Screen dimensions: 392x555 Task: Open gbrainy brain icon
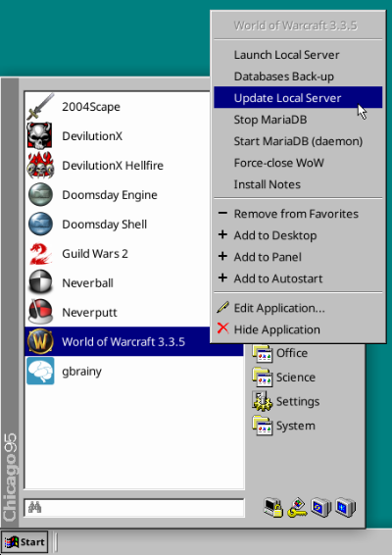(x=41, y=371)
